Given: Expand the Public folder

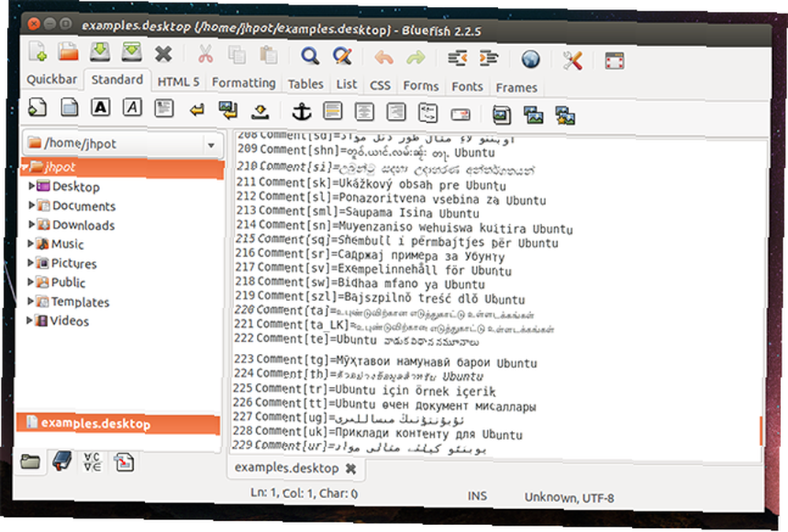Looking at the screenshot, I should tap(30, 281).
